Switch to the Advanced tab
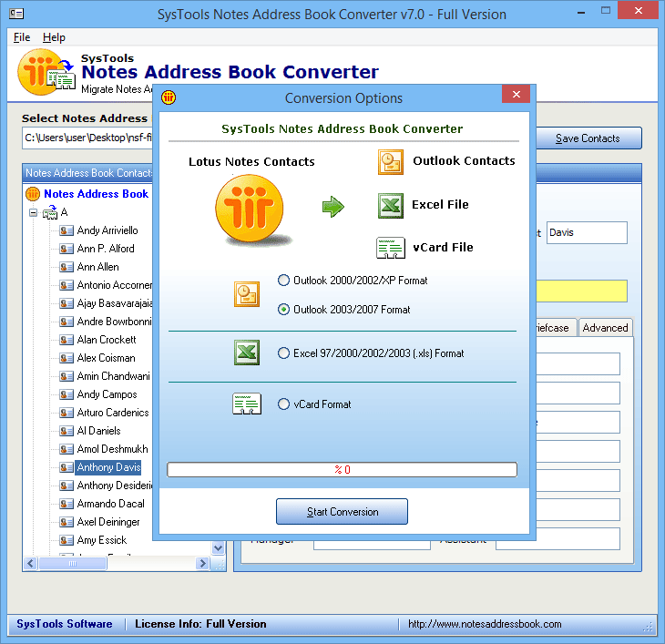 605,328
